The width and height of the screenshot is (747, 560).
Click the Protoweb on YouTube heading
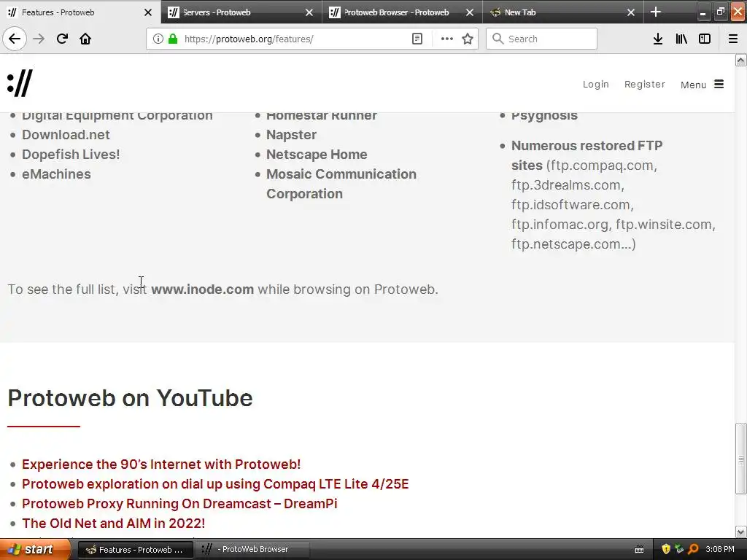[130, 398]
